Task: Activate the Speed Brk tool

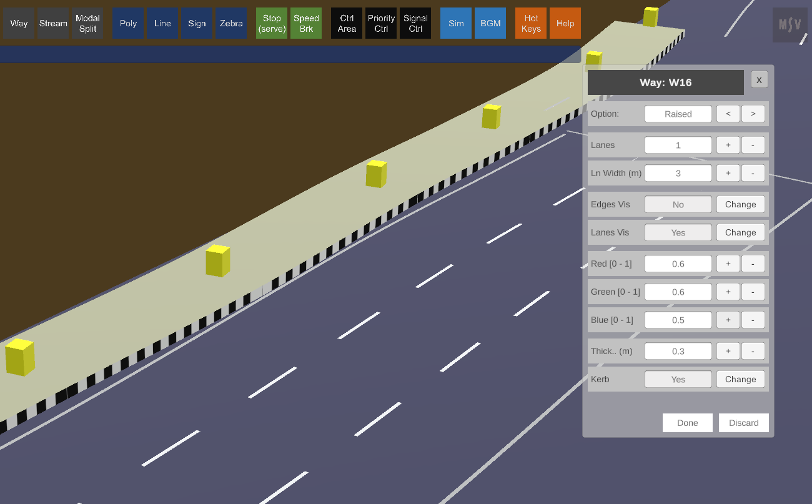Action: [x=306, y=24]
